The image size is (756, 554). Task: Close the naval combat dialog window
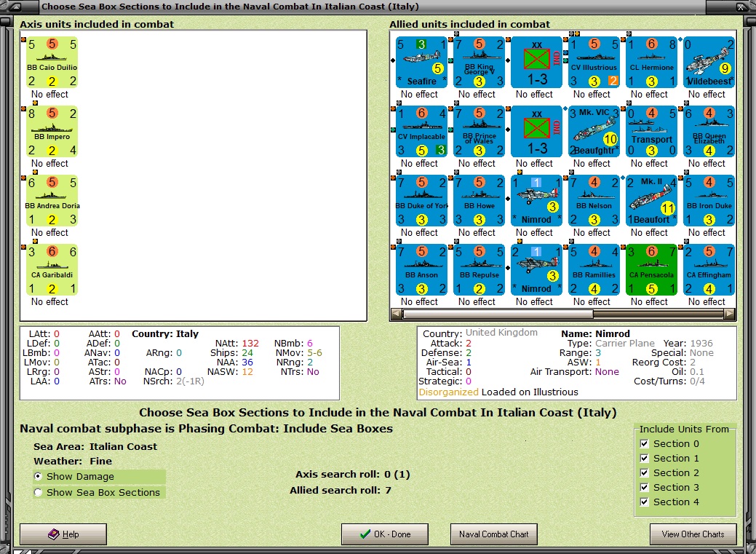click(x=741, y=7)
